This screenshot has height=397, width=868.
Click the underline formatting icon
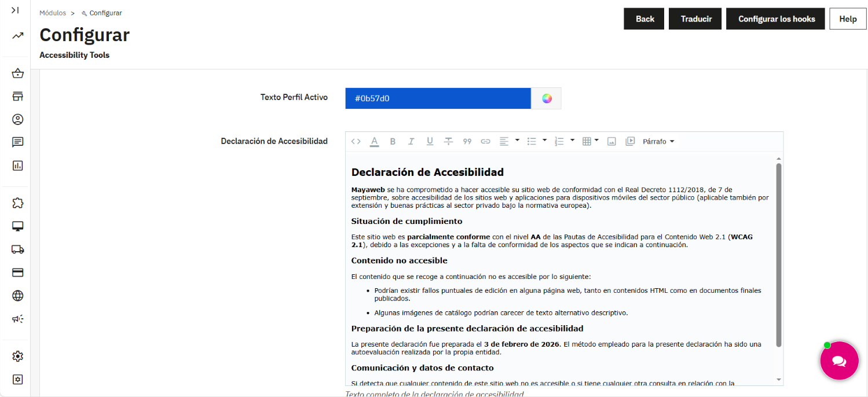pyautogui.click(x=430, y=141)
